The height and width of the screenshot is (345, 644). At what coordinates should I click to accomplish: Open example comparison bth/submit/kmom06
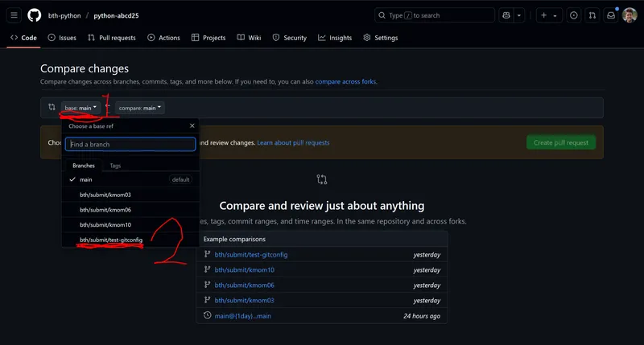[x=245, y=285]
